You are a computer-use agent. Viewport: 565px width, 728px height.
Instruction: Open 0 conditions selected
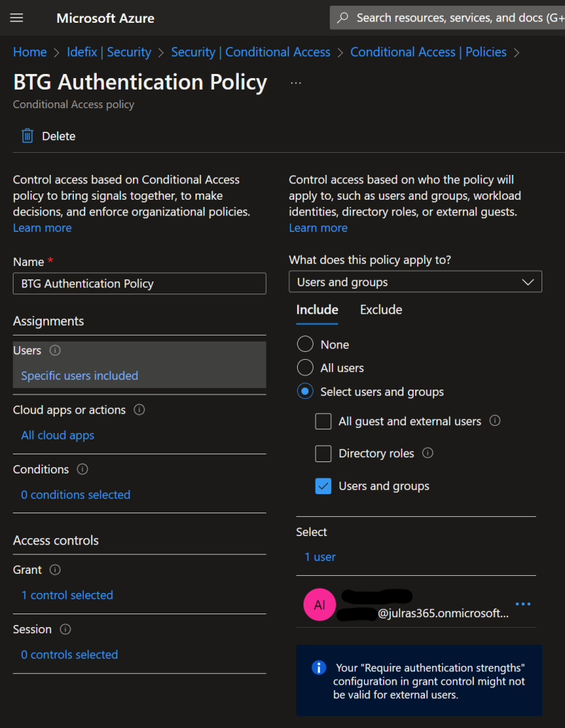point(75,495)
